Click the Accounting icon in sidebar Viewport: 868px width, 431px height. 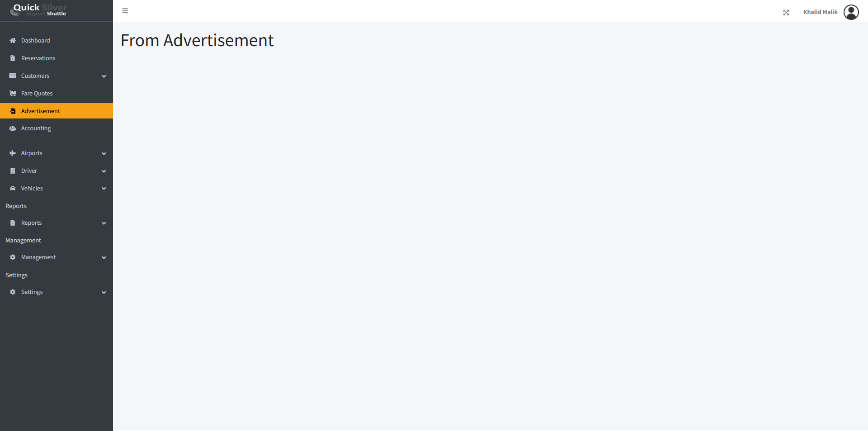point(13,128)
